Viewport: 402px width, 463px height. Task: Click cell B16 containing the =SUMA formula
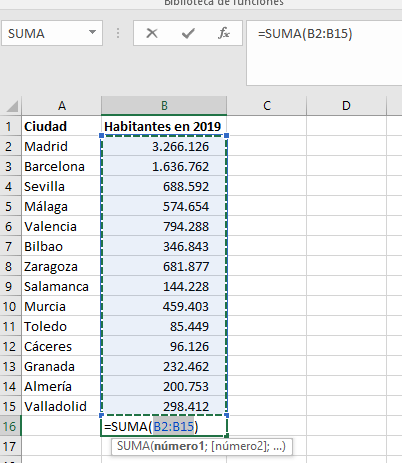164,426
